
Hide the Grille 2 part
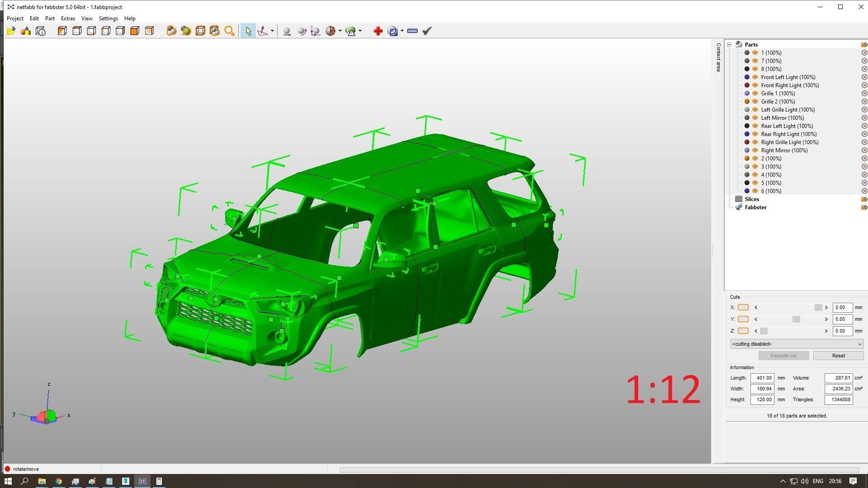pos(755,102)
